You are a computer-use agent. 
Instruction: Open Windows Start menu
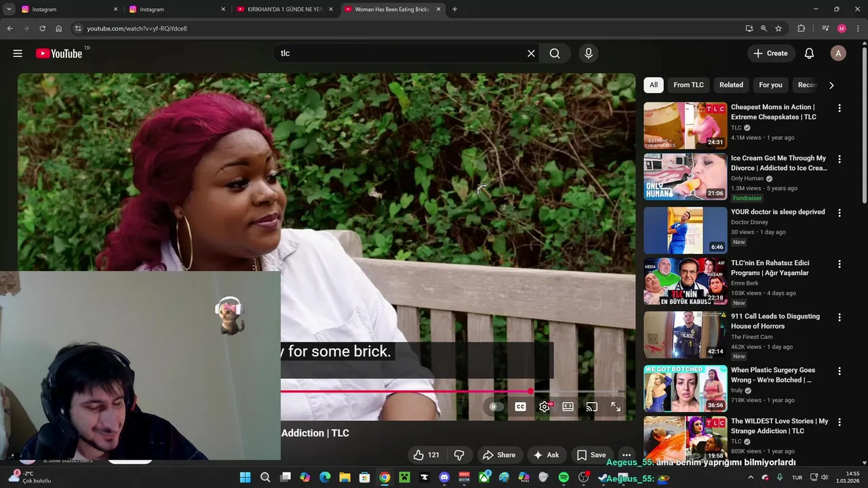pyautogui.click(x=245, y=477)
